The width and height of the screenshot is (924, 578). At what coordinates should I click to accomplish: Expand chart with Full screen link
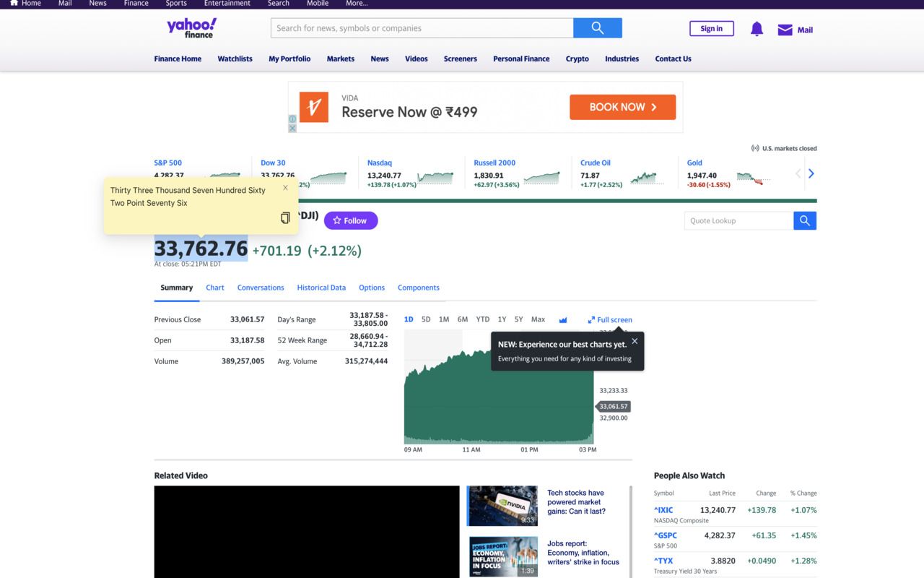tap(610, 319)
